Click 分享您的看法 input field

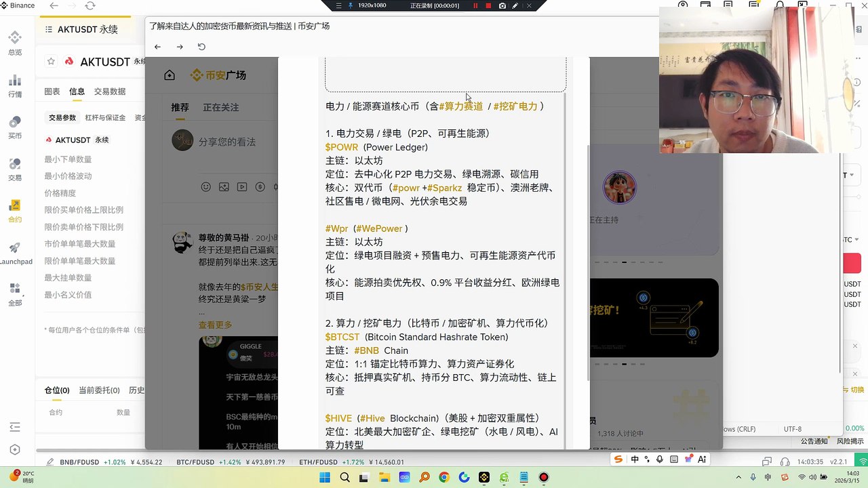(227, 142)
